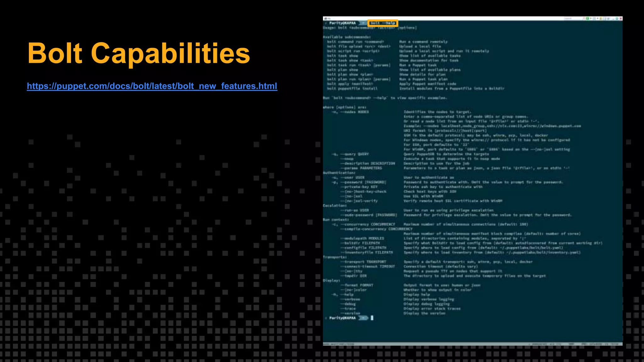Click the bolt --help terminal screenshot image
This screenshot has height=362, width=644.
(473, 181)
